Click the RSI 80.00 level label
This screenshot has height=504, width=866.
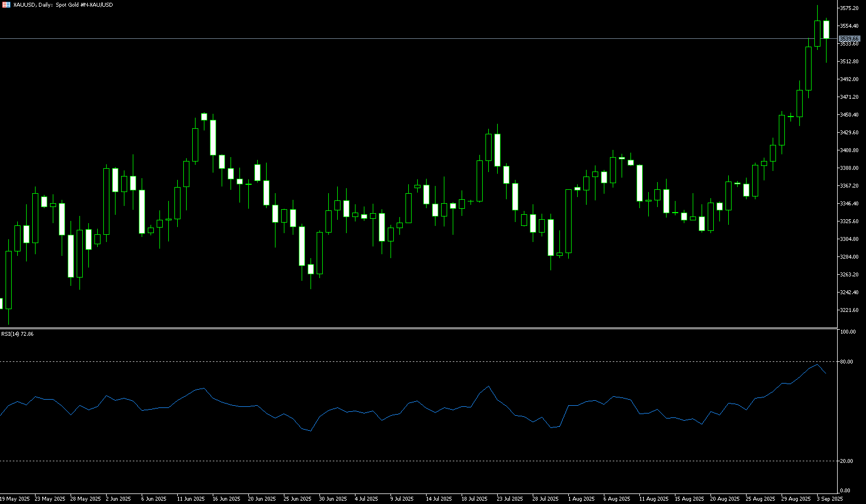click(x=847, y=362)
